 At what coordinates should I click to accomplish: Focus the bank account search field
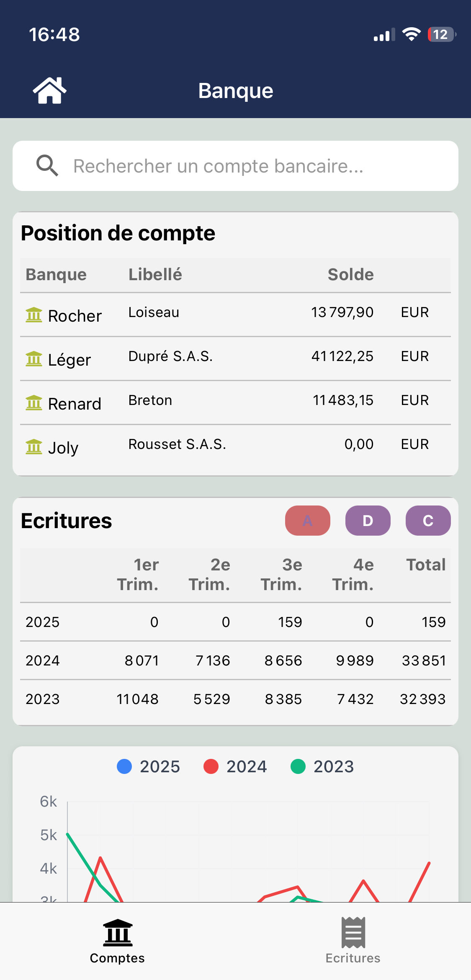(251, 166)
